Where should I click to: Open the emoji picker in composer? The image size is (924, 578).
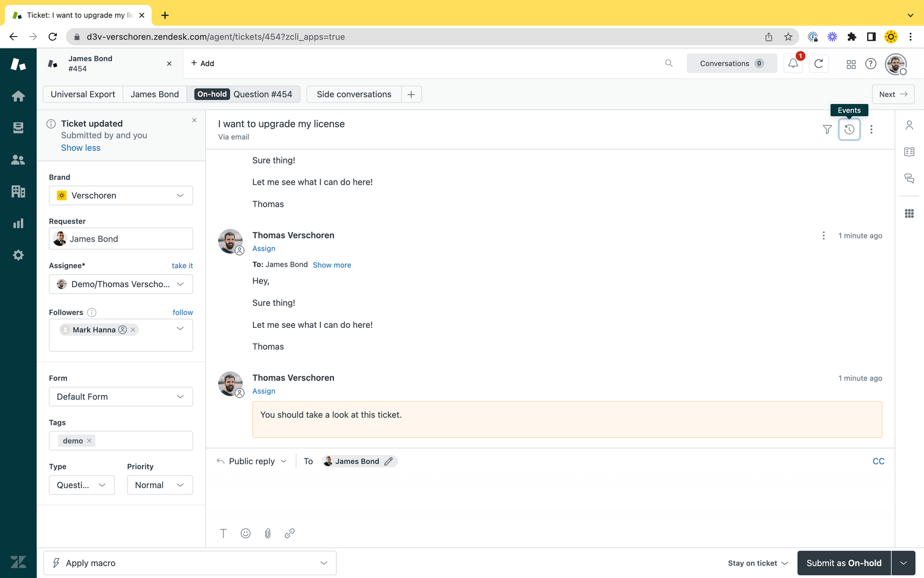(x=245, y=533)
